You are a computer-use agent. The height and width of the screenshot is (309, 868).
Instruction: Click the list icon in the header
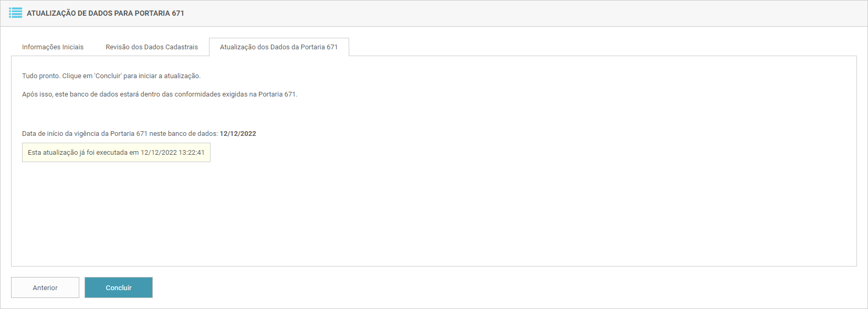[x=16, y=13]
